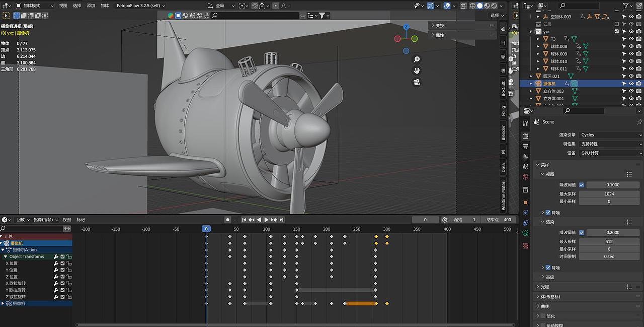
Task: Toggle viewport 噪波阈值 checkbox
Action: (x=582, y=185)
